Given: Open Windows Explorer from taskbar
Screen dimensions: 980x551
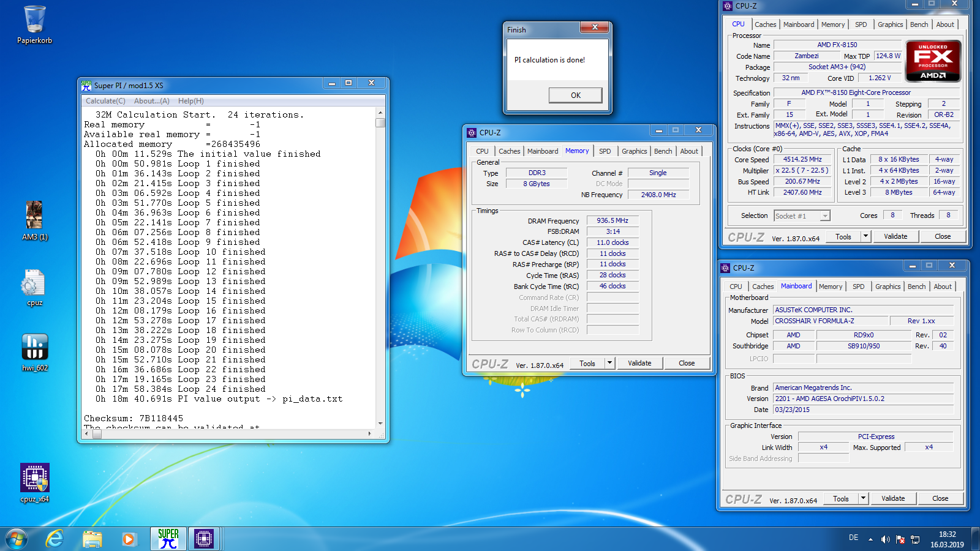Looking at the screenshot, I should [92, 539].
